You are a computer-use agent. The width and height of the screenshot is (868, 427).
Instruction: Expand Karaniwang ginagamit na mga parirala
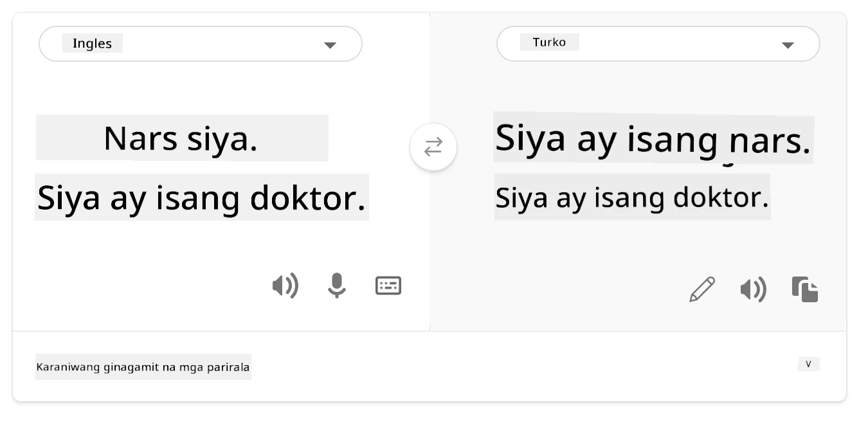(x=143, y=367)
